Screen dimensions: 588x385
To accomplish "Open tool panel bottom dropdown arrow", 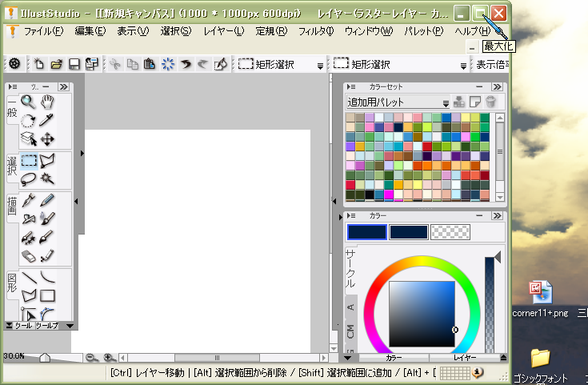I will [x=70, y=326].
